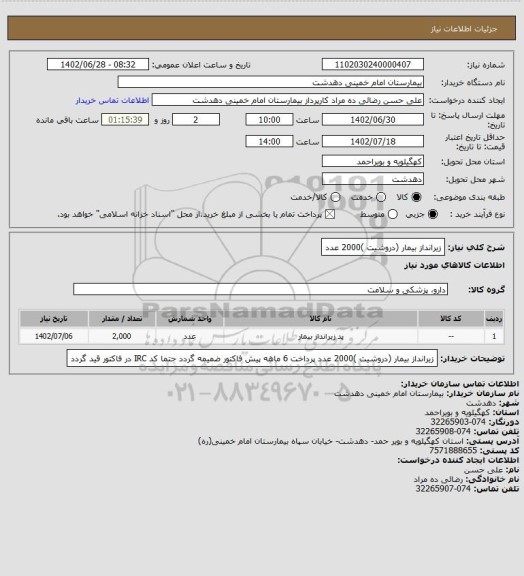Click the general description field زیرانداز بیمار
524x576 pixels.
[x=383, y=248]
